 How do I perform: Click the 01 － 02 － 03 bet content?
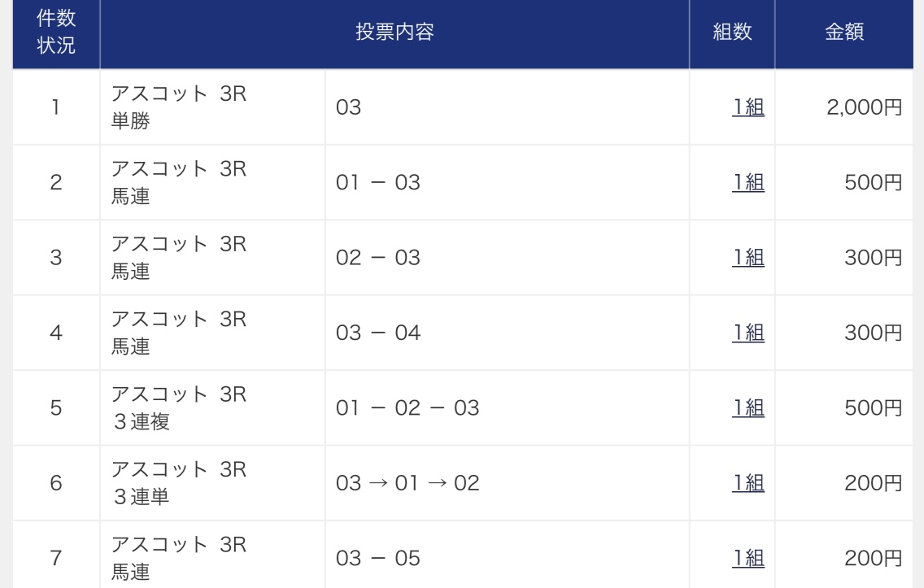[x=408, y=407]
